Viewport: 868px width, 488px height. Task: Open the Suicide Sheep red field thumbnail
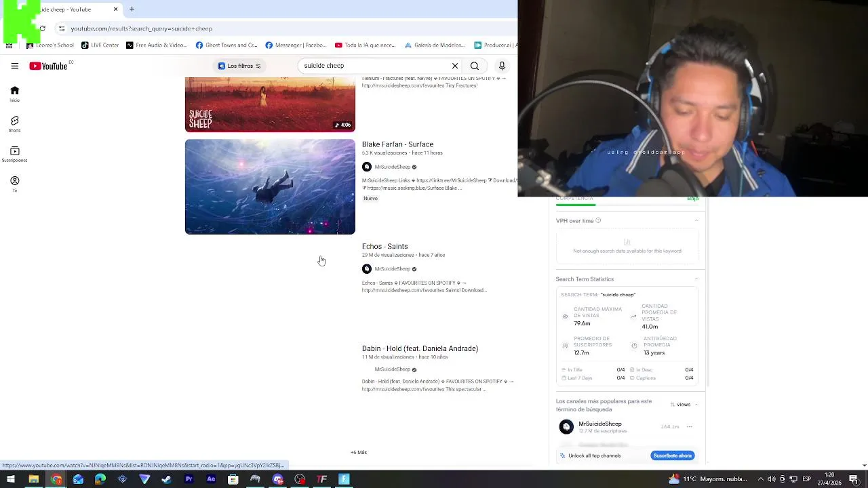(270, 104)
